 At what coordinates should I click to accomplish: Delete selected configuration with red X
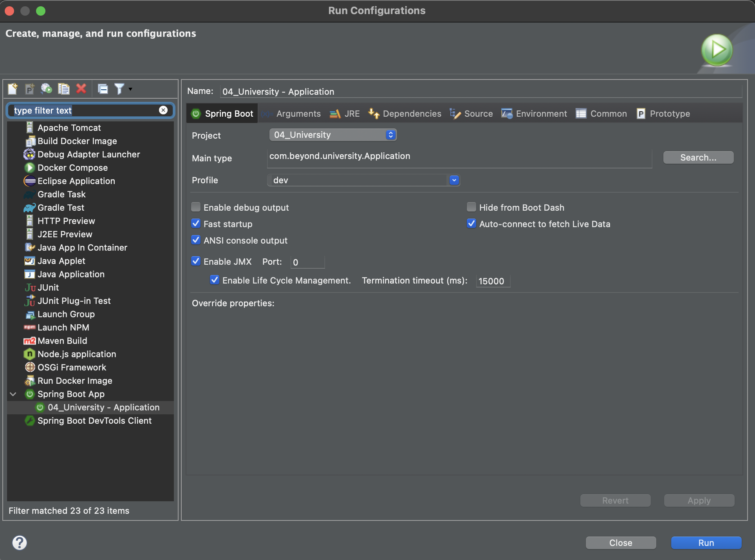pos(81,89)
